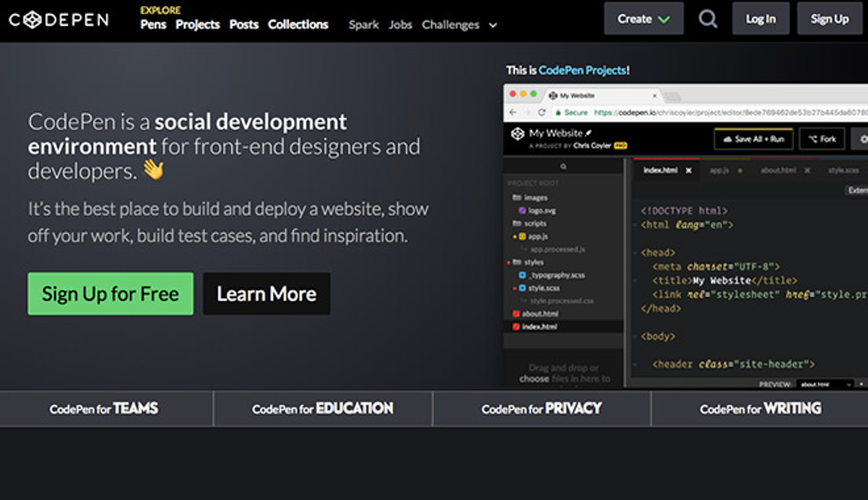
Task: Click the Sign Up for Free button
Action: [x=110, y=294]
